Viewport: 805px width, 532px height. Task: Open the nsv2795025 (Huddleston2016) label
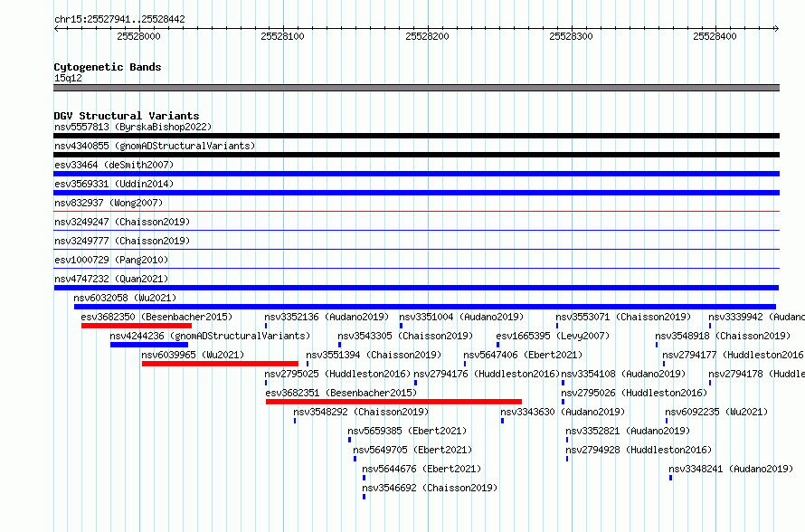337,374
